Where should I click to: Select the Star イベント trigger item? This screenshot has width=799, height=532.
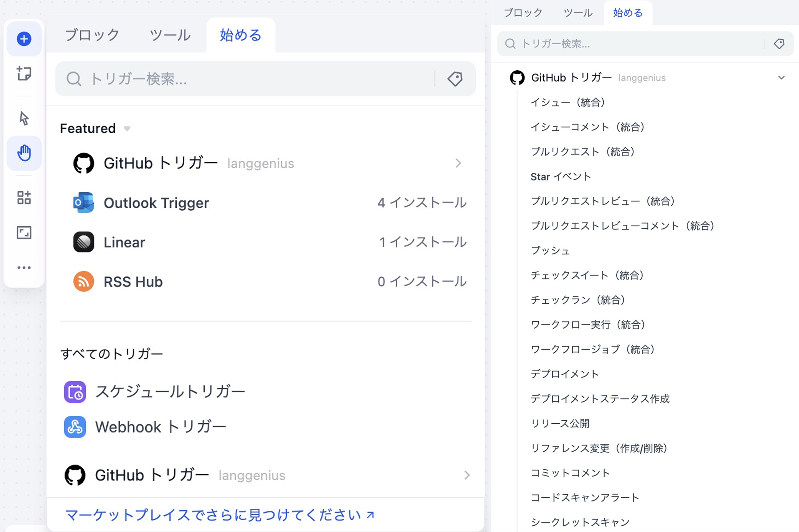click(x=560, y=177)
